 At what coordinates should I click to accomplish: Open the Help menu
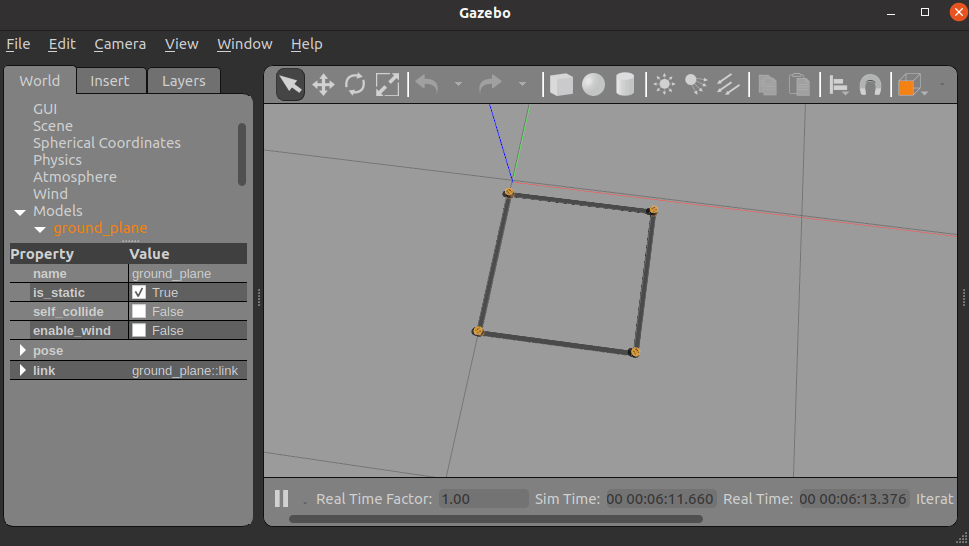[307, 44]
